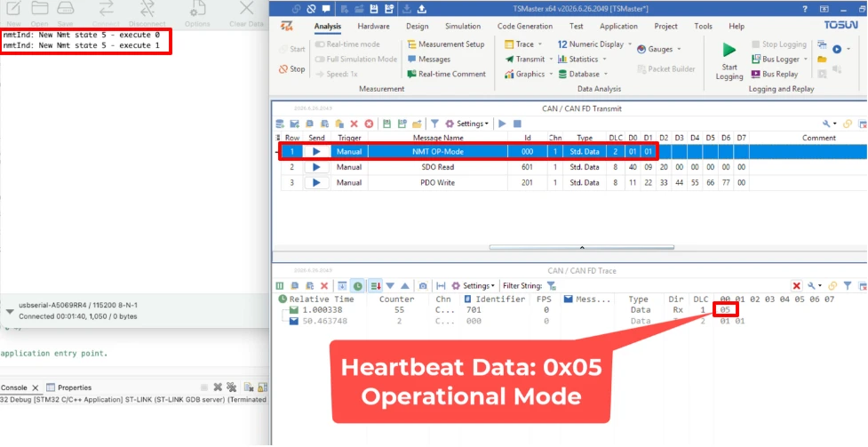Click the camera snapshot icon in Trace toolbar

coord(423,286)
